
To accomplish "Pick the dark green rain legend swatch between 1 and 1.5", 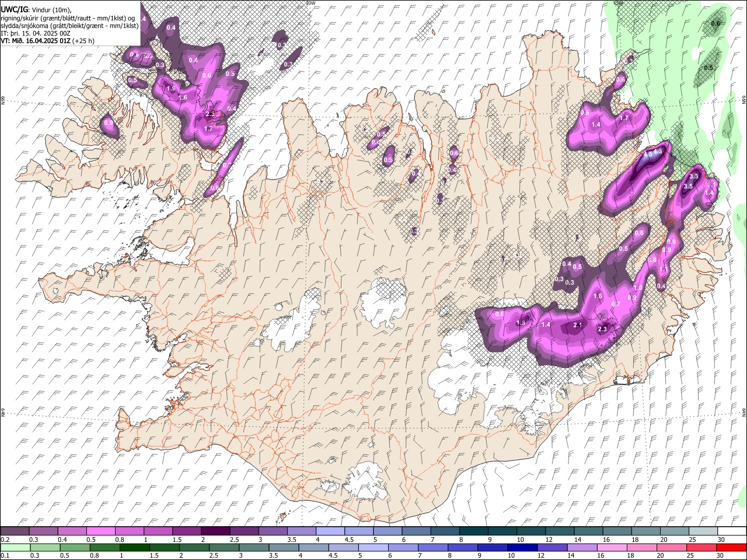I will click(135, 548).
